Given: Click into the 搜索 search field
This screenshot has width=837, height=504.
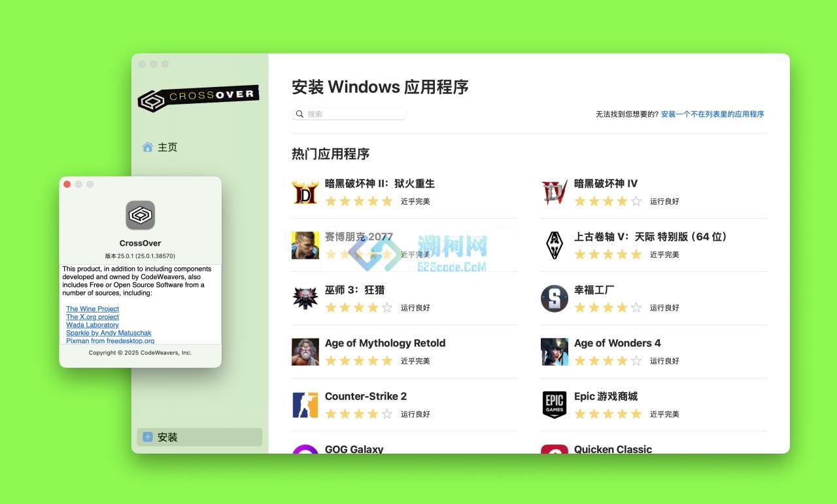Looking at the screenshot, I should tap(349, 114).
